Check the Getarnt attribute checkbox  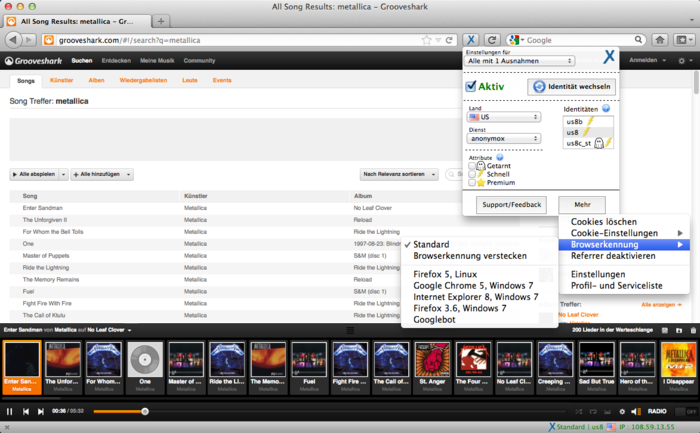tap(472, 166)
